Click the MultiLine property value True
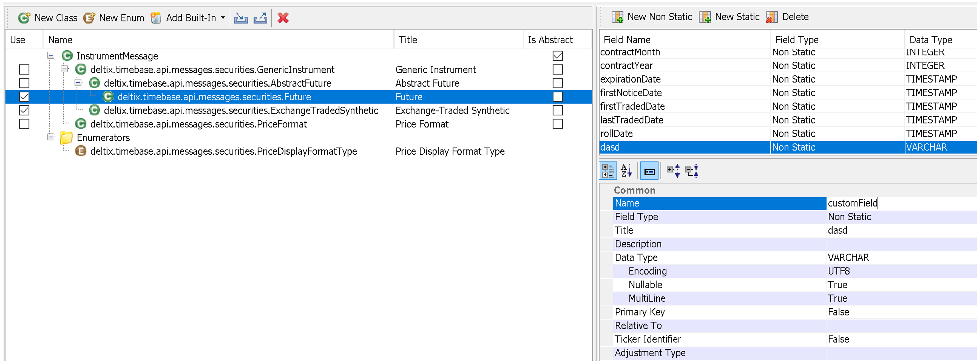 tap(901, 299)
